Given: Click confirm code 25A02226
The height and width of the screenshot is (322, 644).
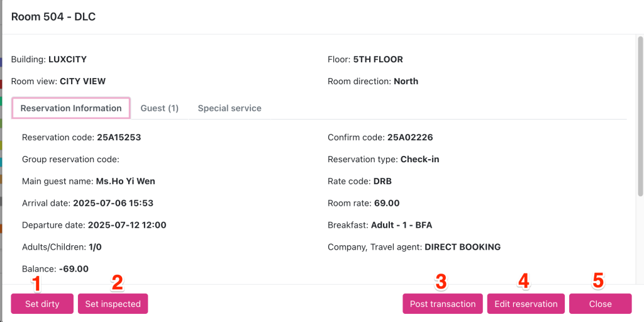Looking at the screenshot, I should pyautogui.click(x=410, y=137).
